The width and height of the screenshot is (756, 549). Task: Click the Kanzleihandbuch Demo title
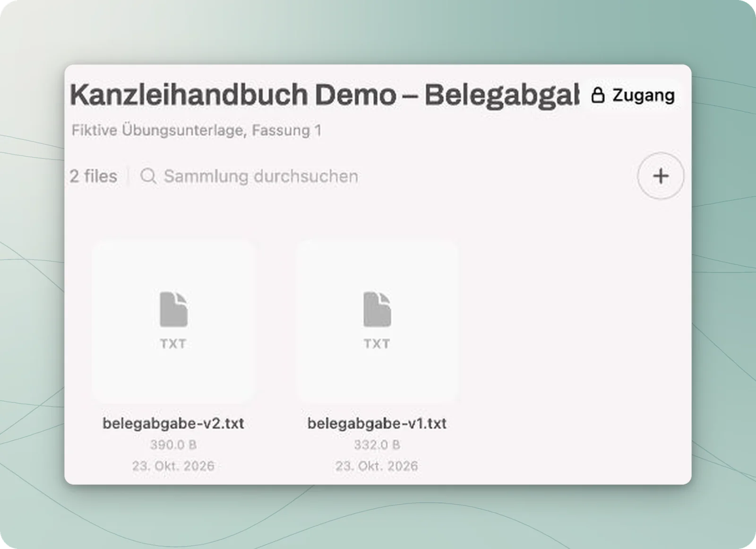pos(324,95)
